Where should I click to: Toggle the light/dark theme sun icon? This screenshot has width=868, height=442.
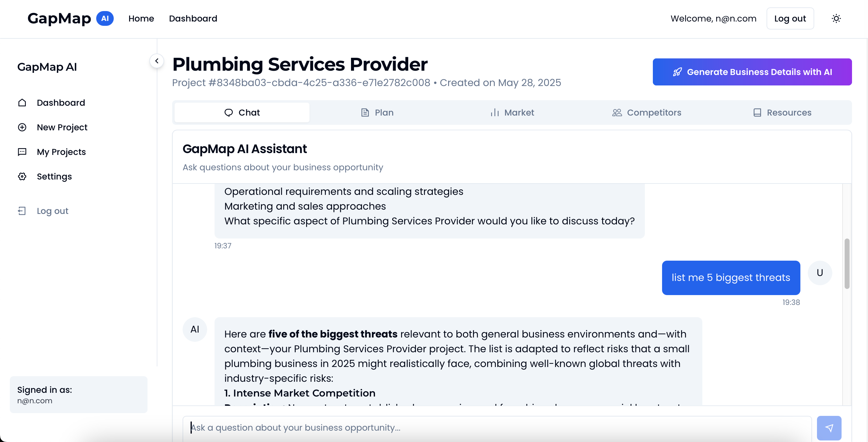[836, 18]
